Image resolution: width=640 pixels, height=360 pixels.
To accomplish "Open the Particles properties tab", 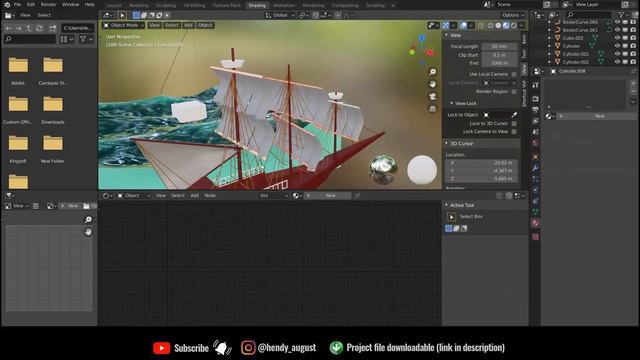I will pos(536,179).
